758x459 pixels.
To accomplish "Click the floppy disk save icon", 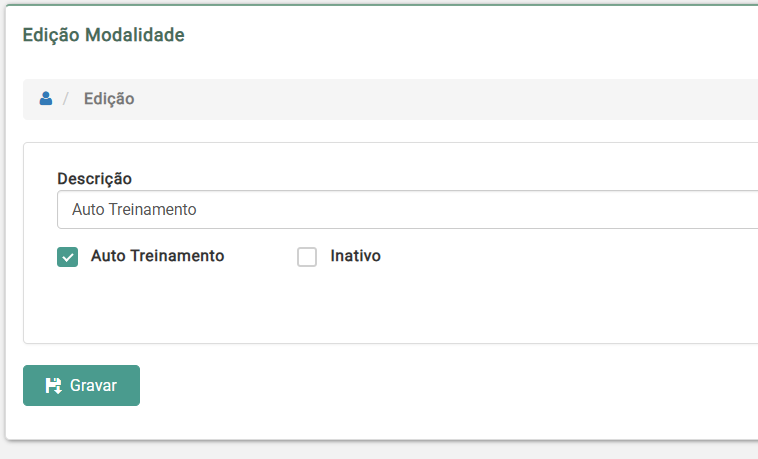I will [54, 386].
